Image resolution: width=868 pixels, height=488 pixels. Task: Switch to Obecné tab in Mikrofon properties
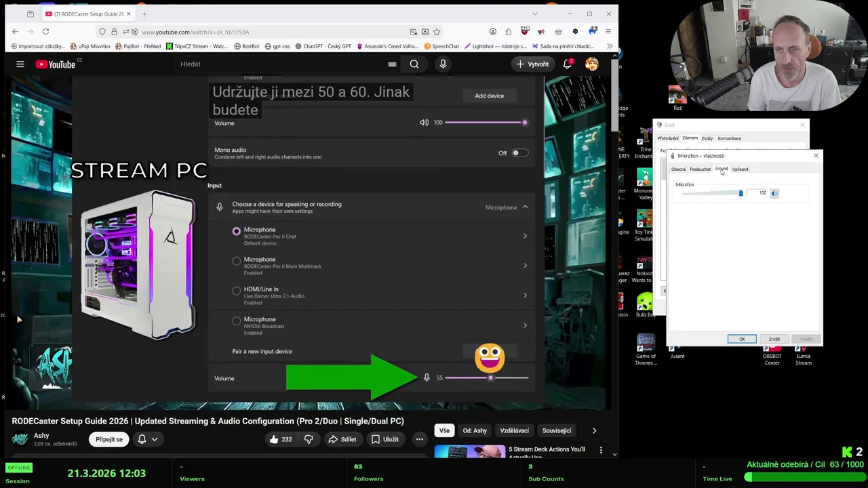click(678, 169)
